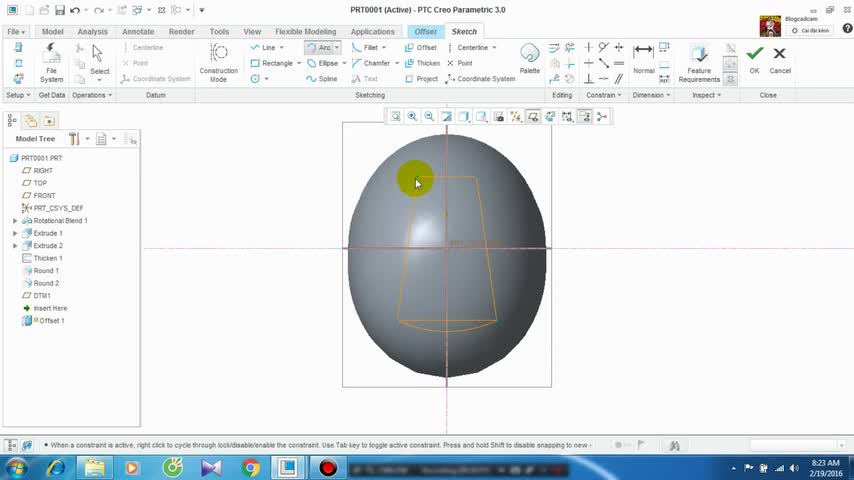The image size is (854, 480).
Task: Open the Arc type dropdown arrow
Action: click(337, 47)
